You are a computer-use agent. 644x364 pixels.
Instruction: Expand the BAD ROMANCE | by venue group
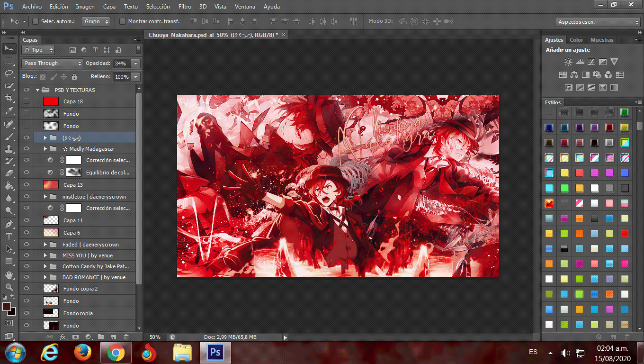pos(45,277)
